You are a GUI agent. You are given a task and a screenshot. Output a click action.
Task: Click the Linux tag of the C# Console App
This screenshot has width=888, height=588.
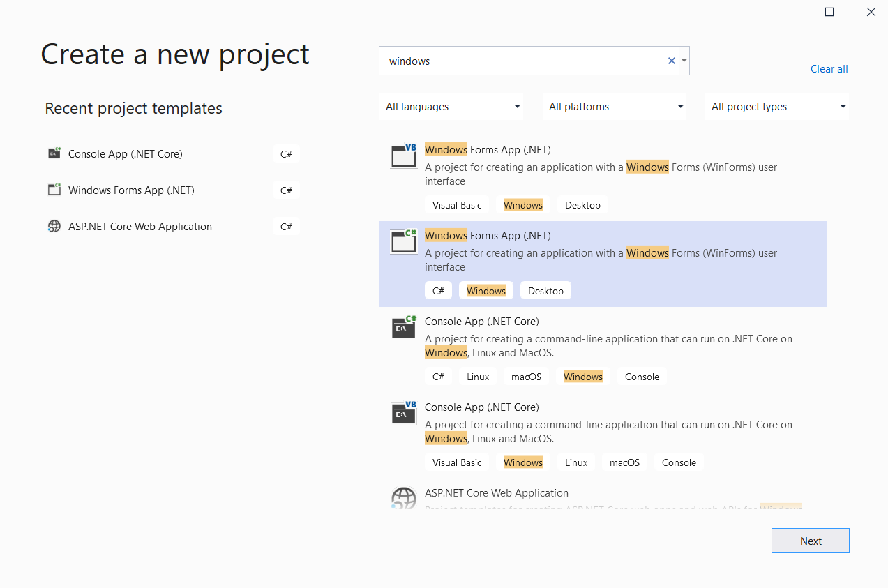(x=478, y=377)
